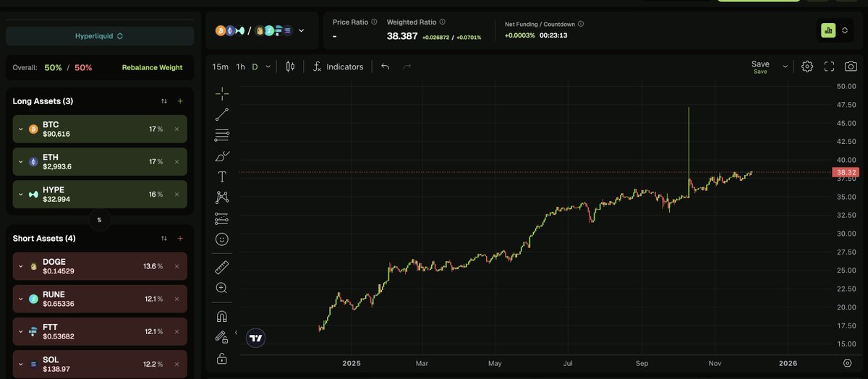Remove DOGE from short assets

[176, 266]
